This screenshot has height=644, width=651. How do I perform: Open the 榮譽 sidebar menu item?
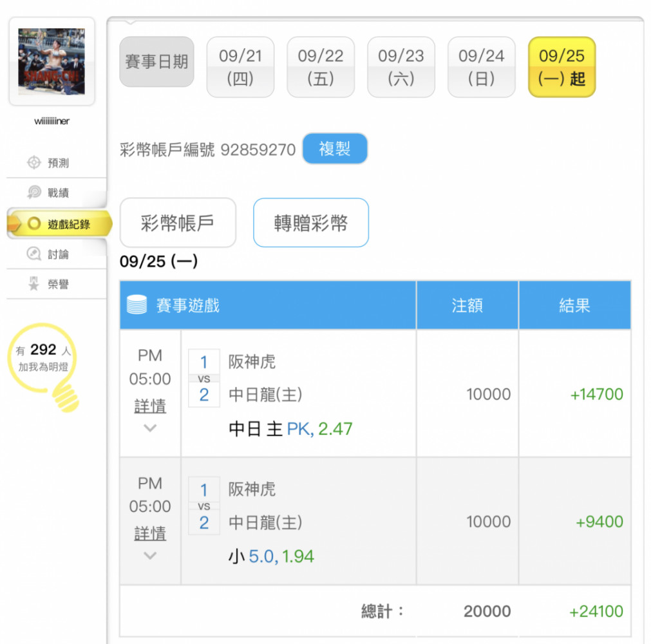57,284
